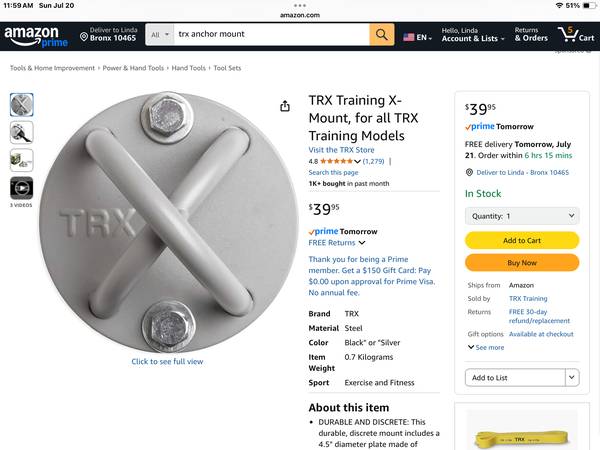Click in the search text field
This screenshot has height=450, width=600.
coord(272,34)
